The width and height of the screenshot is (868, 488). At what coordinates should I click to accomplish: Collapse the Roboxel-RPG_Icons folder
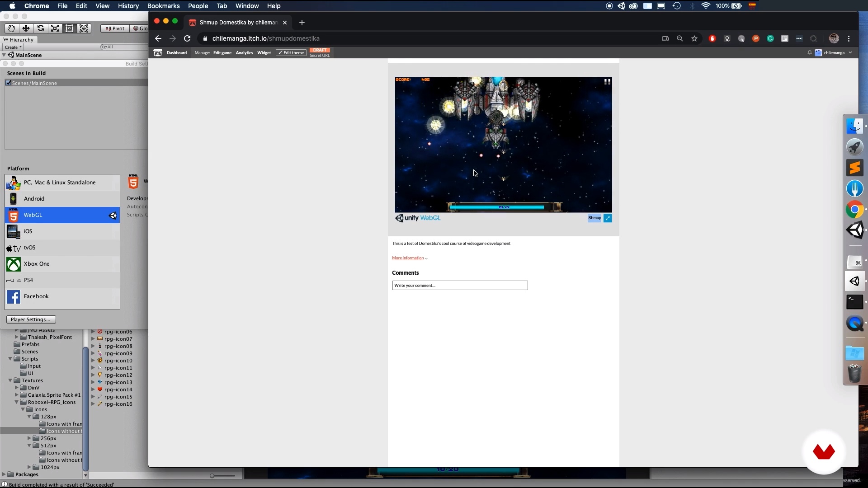pyautogui.click(x=17, y=402)
